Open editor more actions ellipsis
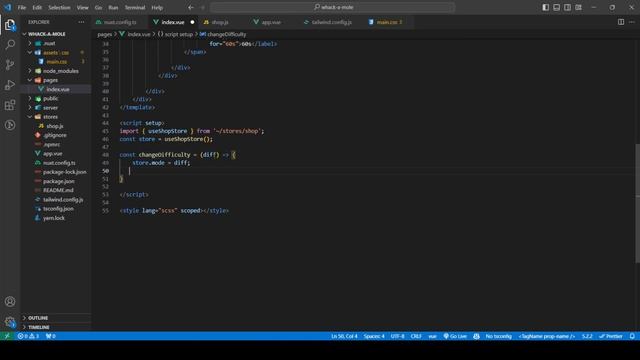The height and width of the screenshot is (360, 640). 632,22
